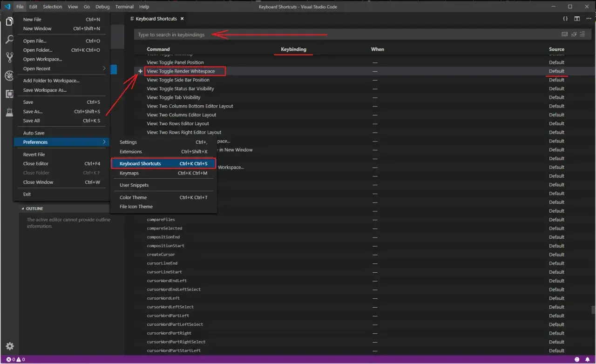Click the plus icon beside Toggle Render Whitespace
Viewport: 596px width, 364px height.
click(141, 71)
